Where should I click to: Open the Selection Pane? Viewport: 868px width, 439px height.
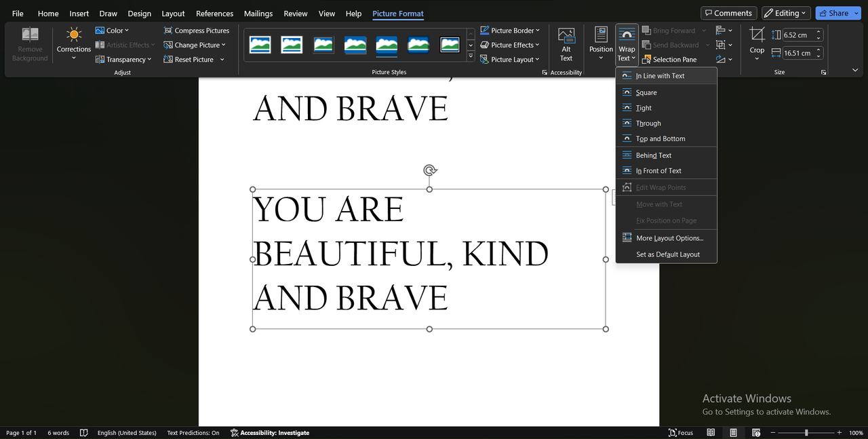coord(669,60)
